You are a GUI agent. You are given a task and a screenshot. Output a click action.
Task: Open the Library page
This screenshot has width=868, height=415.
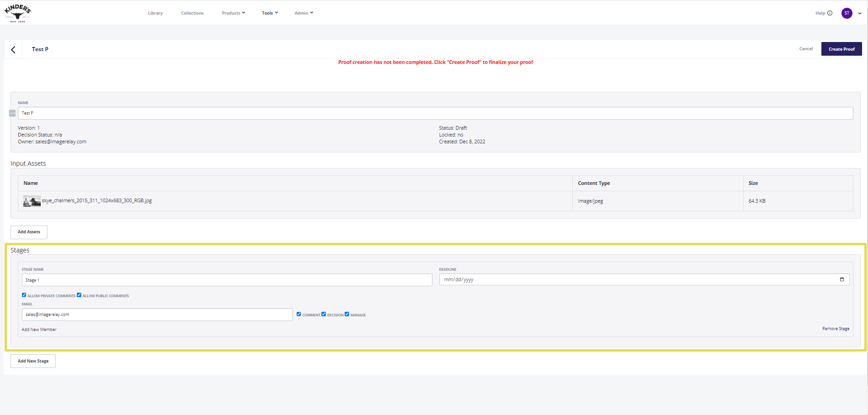(x=155, y=13)
